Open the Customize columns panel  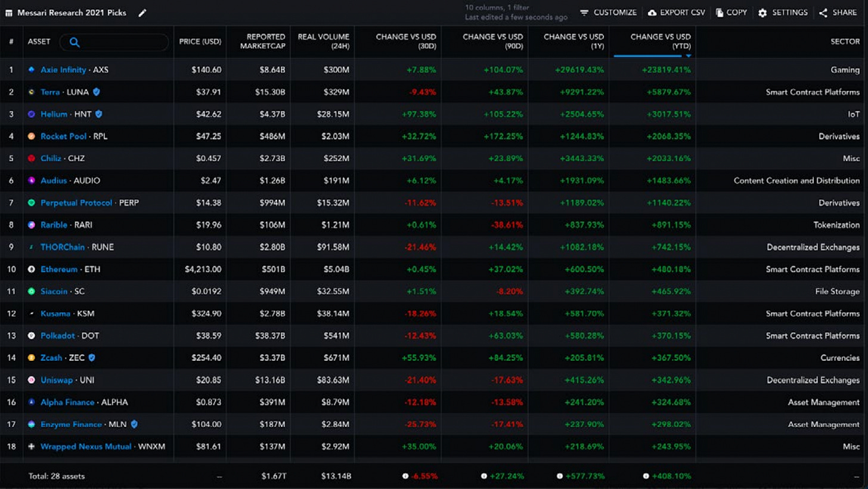[608, 13]
